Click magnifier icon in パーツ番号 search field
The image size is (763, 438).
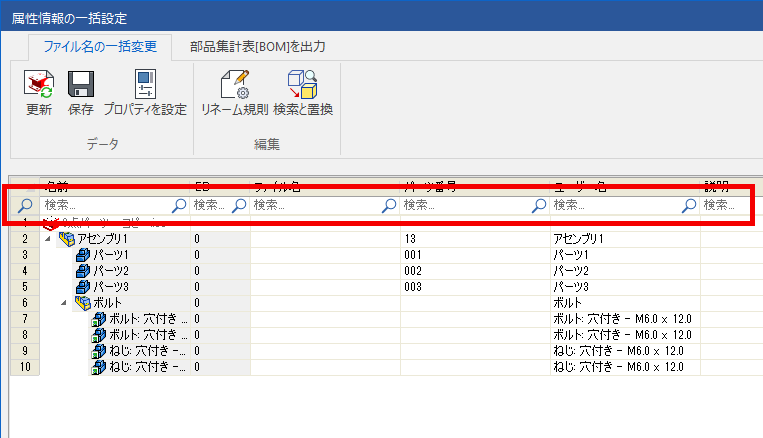tap(539, 205)
